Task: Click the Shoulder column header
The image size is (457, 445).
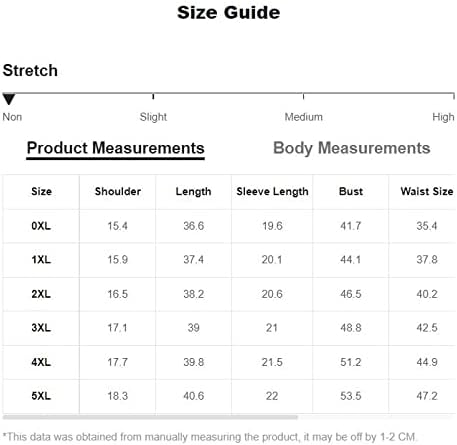Action: click(118, 192)
